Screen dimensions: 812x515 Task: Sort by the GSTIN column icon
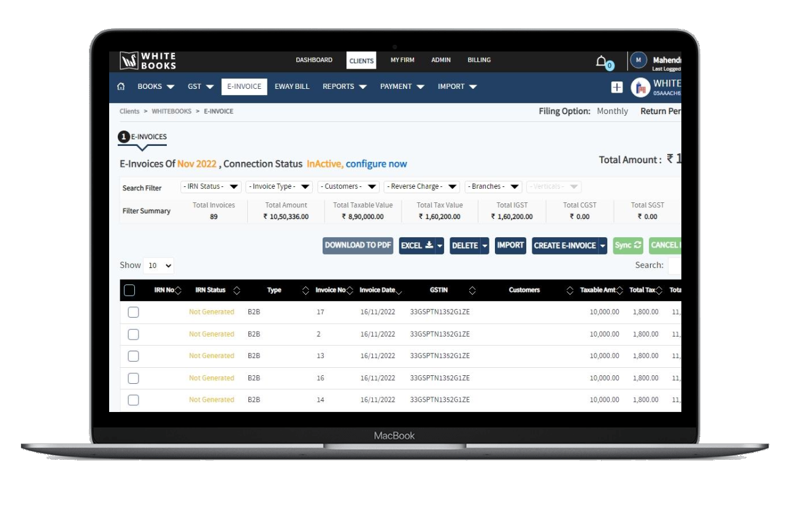tap(472, 291)
